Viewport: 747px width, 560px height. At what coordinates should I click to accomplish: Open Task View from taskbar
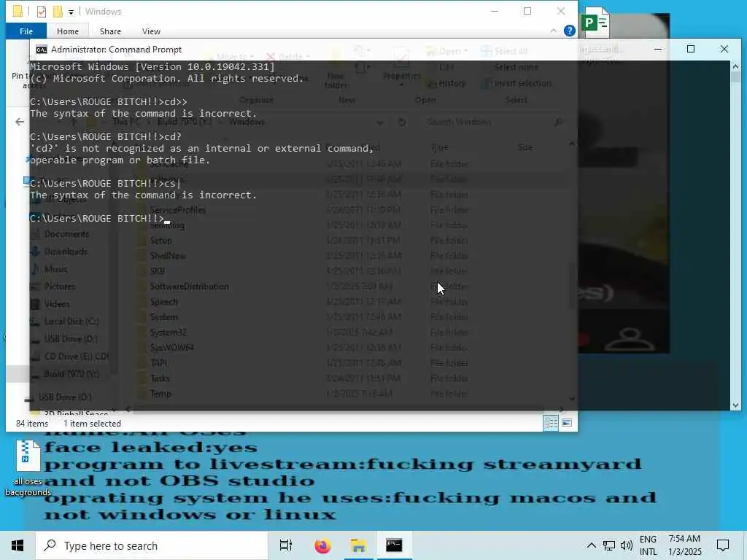tap(286, 545)
